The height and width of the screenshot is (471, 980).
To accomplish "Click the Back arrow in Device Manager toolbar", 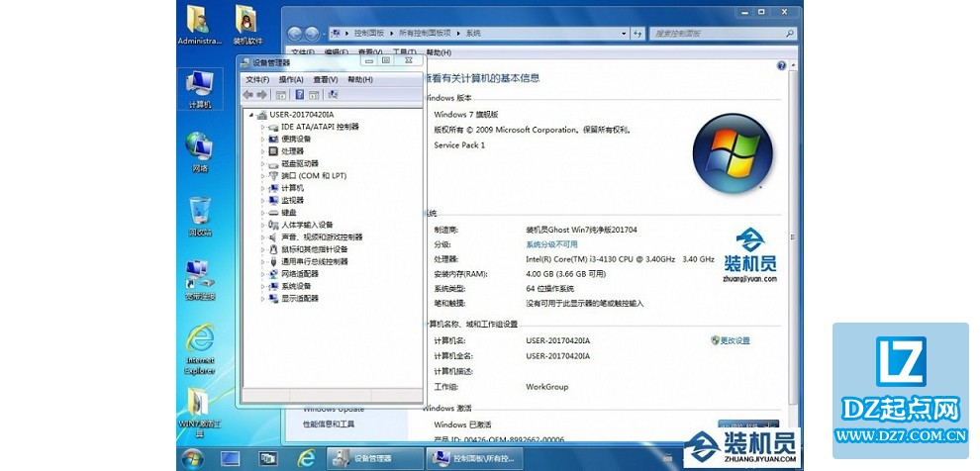I will (248, 94).
